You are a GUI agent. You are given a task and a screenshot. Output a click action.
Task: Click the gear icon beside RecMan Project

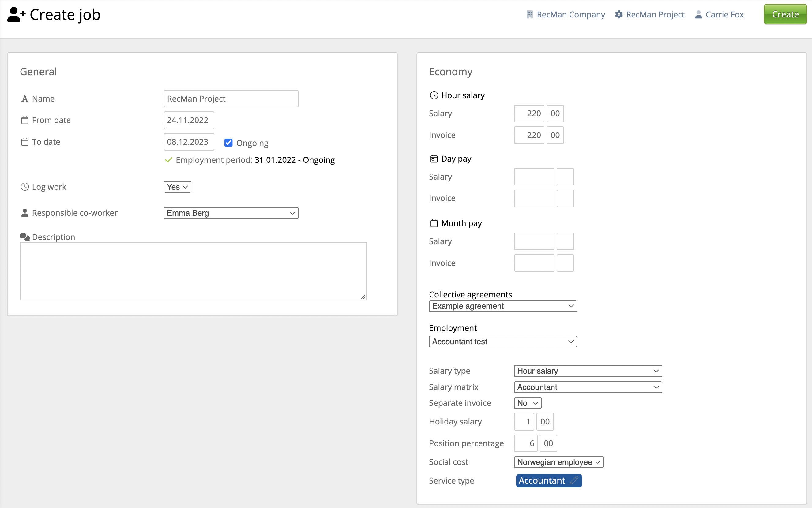coord(618,14)
